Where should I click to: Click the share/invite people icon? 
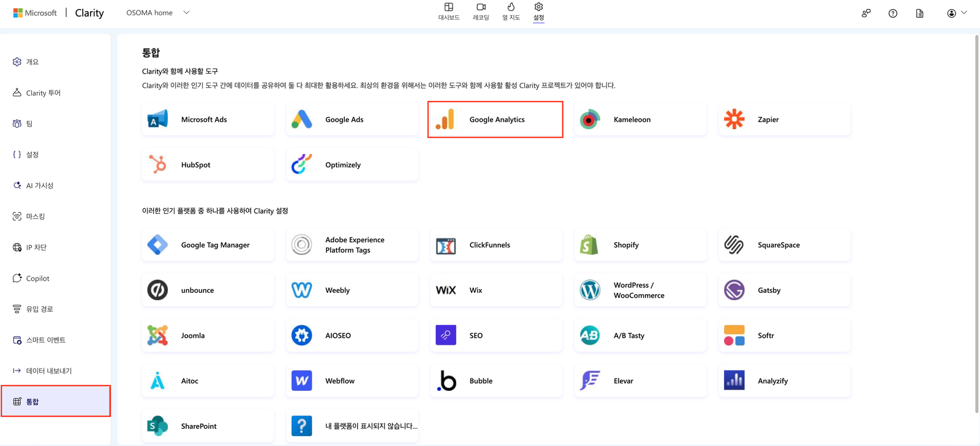(866, 13)
